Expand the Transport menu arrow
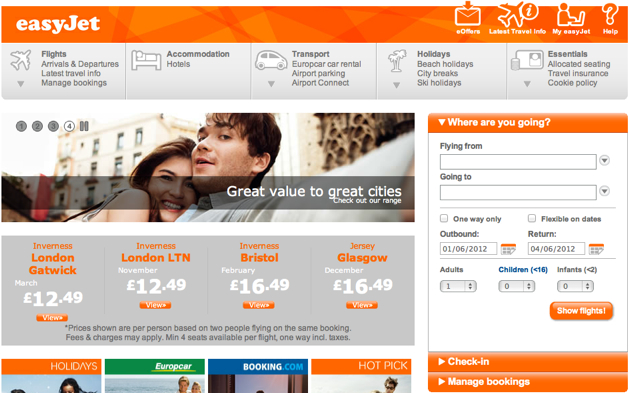Image resolution: width=630 pixels, height=393 pixels. [271, 84]
